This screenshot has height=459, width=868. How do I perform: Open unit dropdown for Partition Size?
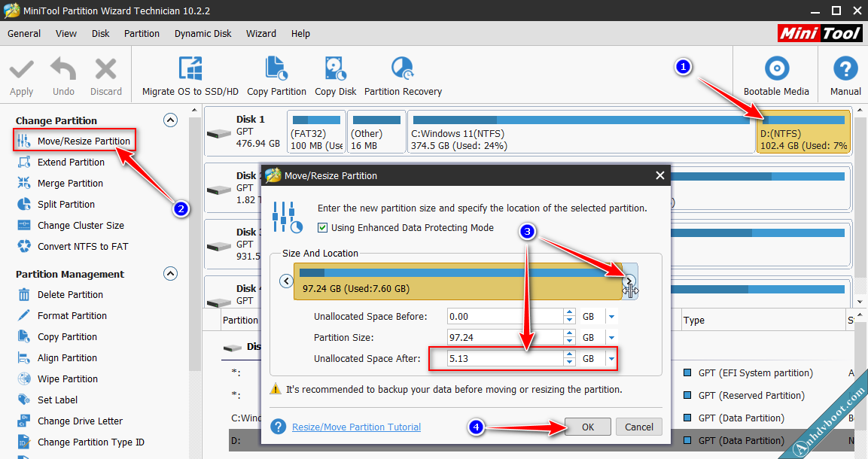tap(612, 337)
